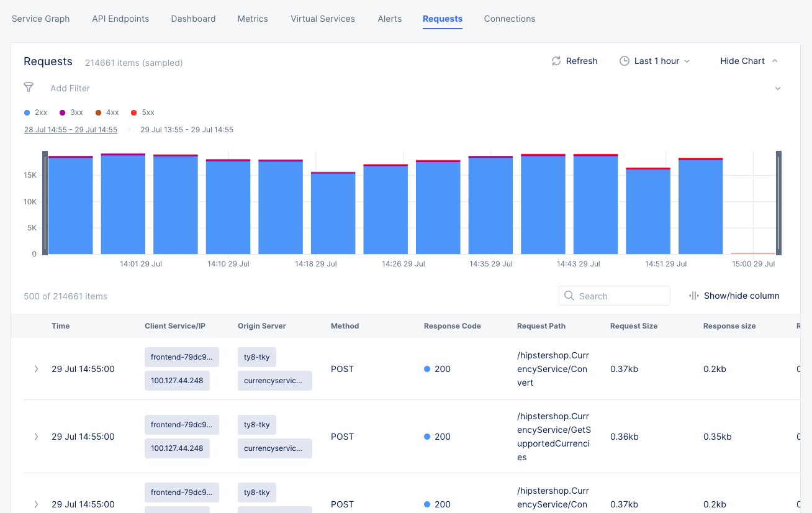Click into the Search input field
The width and height of the screenshot is (812, 513).
pos(621,296)
